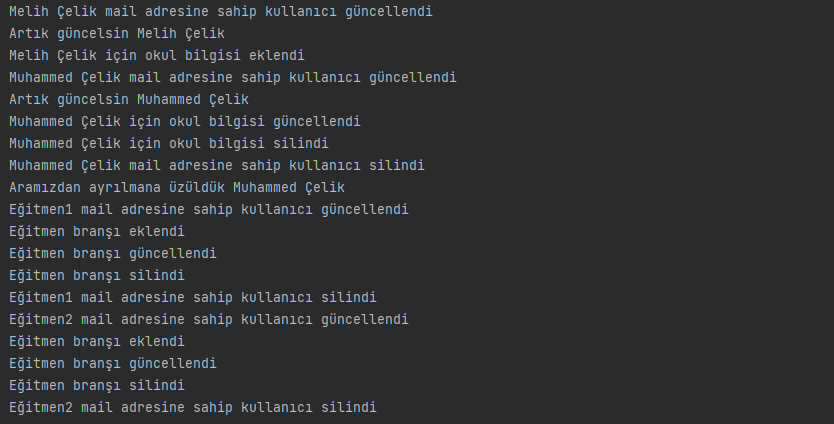This screenshot has width=834, height=424.
Task: Click 'Eğitmen2 mail adresine sahip kullanıcı güncellendi'
Action: tap(208, 320)
